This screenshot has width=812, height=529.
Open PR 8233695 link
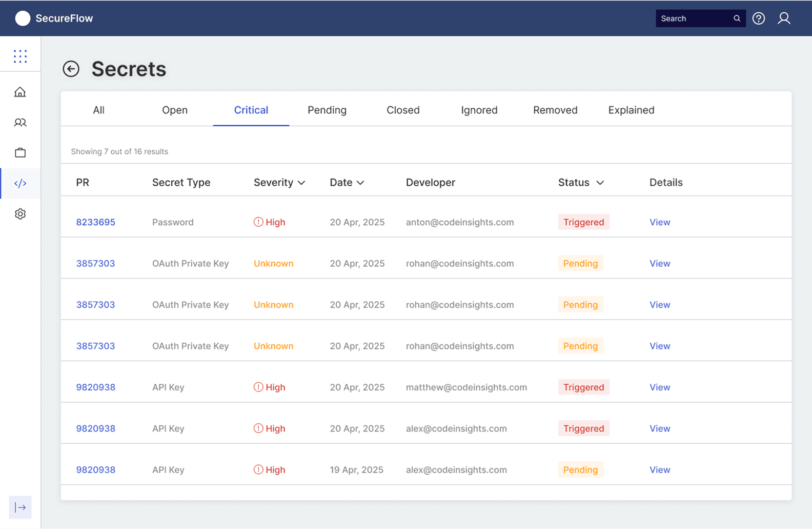(96, 222)
